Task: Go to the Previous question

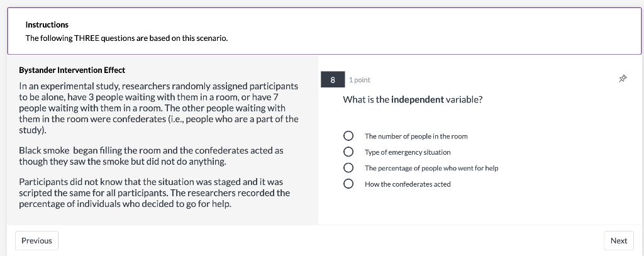Action: point(36,241)
